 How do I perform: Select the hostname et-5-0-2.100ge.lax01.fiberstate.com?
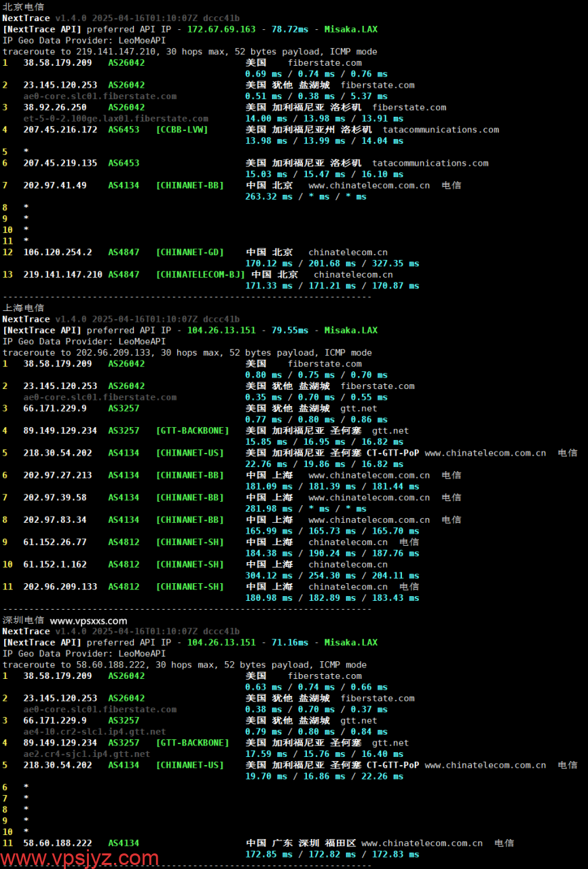click(x=115, y=118)
